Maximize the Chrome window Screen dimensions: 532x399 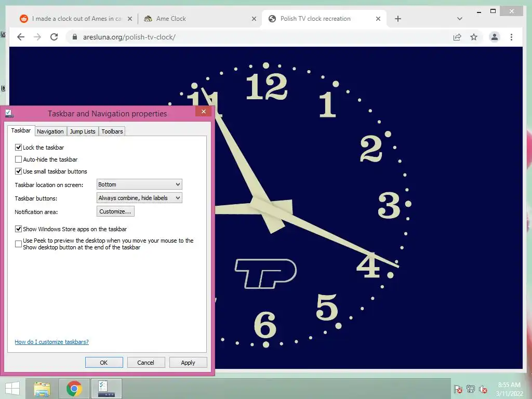[x=493, y=11]
